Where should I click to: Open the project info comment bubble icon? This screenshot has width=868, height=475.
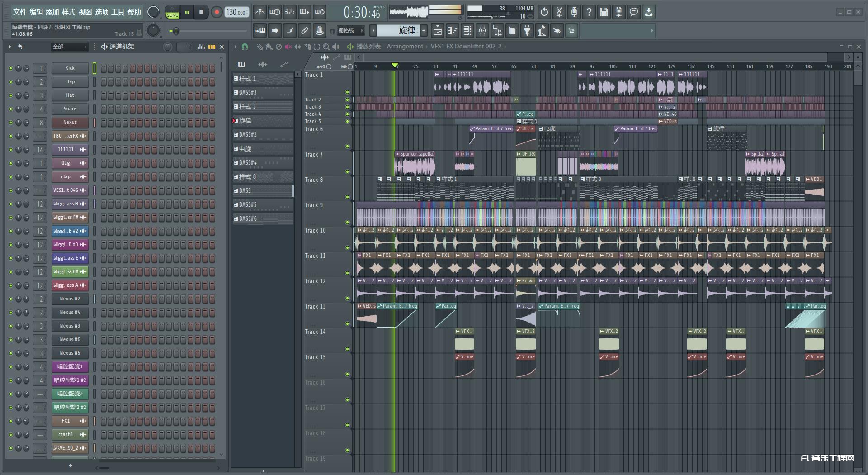(634, 12)
